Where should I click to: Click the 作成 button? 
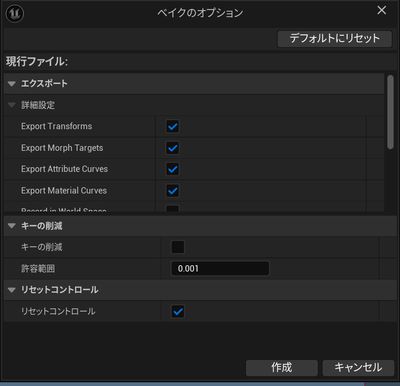tap(282, 368)
